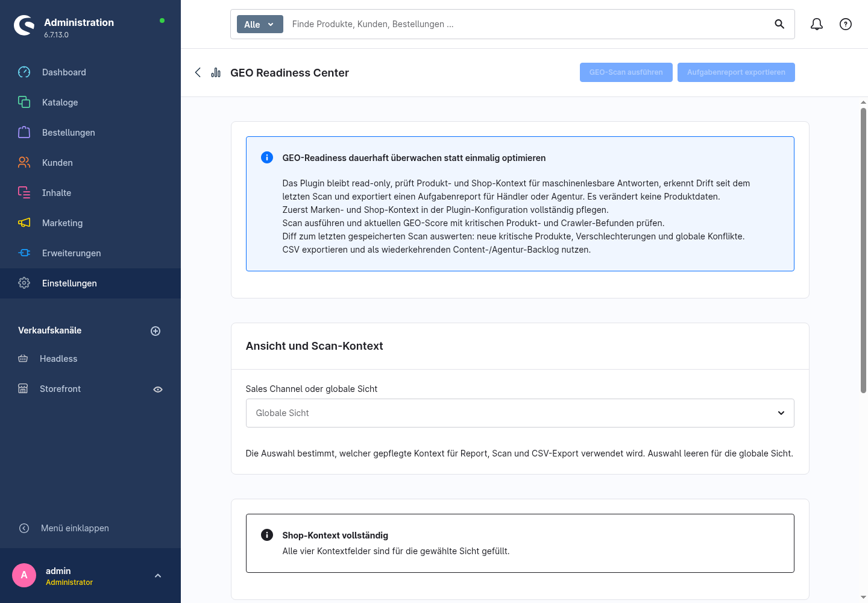Click the Kataloge catalog icon
The height and width of the screenshot is (603, 868).
[24, 103]
